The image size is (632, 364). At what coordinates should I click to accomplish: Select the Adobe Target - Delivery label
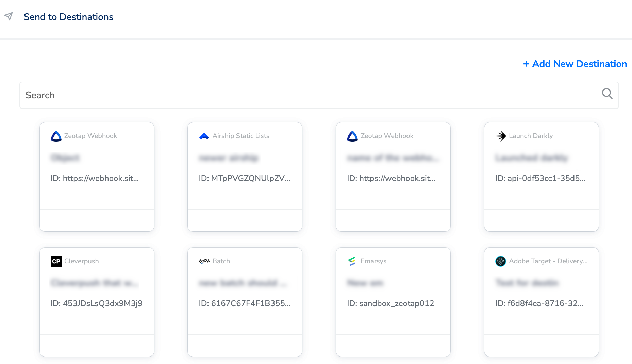click(x=548, y=261)
